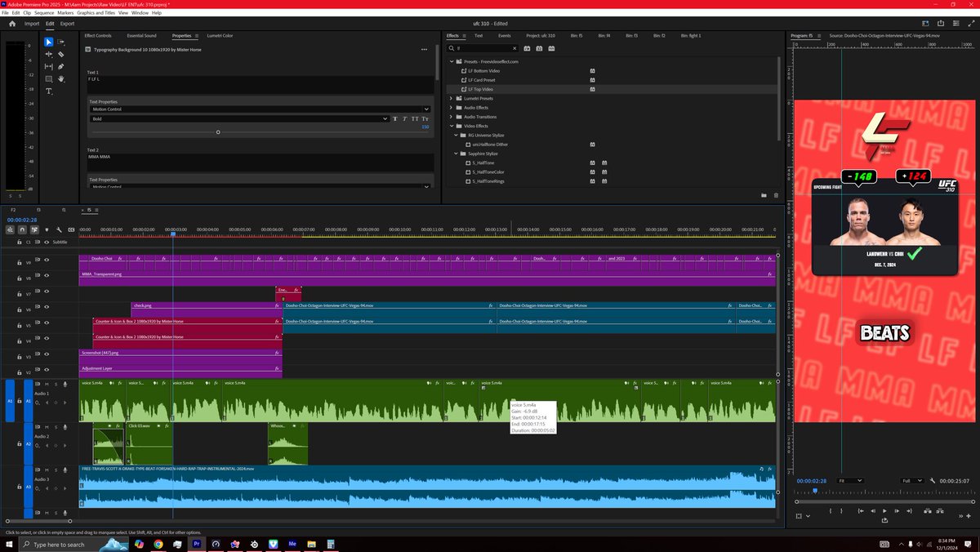Enable small caps text style

(425, 118)
